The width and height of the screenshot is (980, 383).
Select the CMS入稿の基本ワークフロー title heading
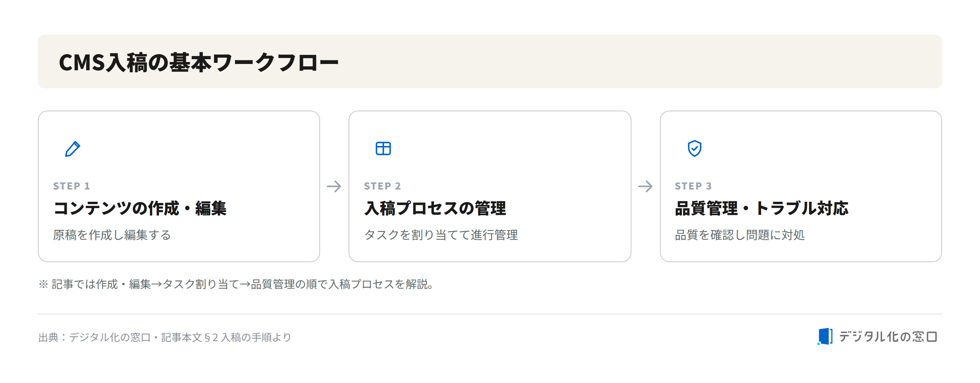[199, 62]
